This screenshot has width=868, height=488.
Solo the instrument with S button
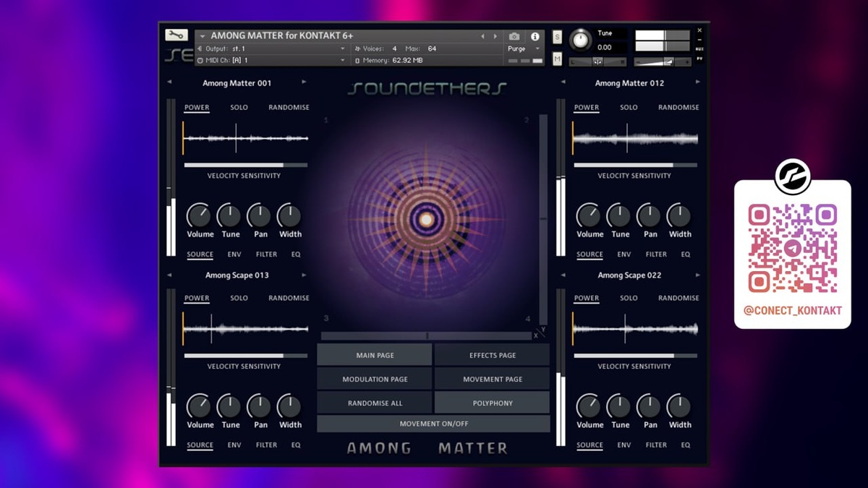pos(557,37)
